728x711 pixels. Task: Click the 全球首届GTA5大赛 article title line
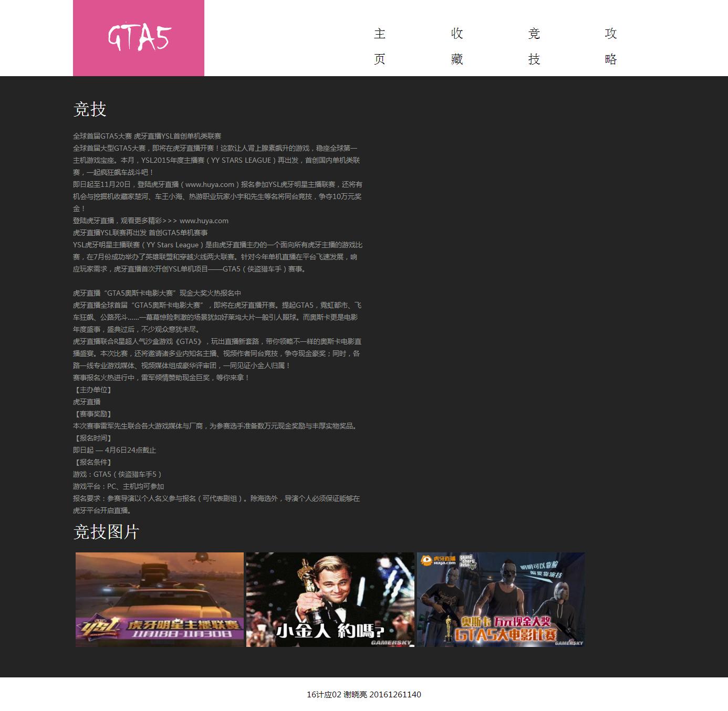(147, 136)
